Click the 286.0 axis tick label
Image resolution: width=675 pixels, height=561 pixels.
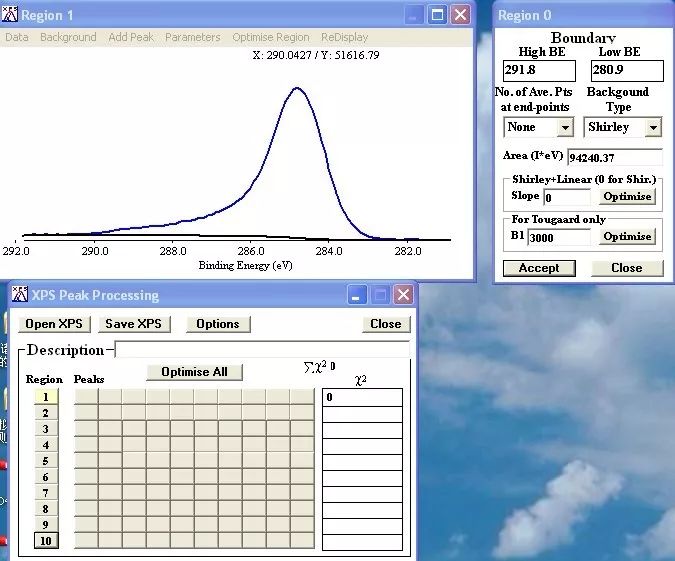pyautogui.click(x=251, y=251)
